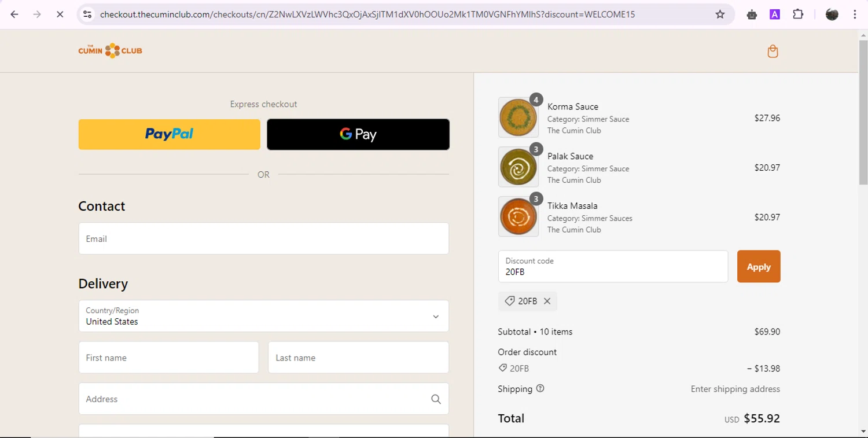Open the purple A extension icon
Screen dimensions: 868x438
775,14
